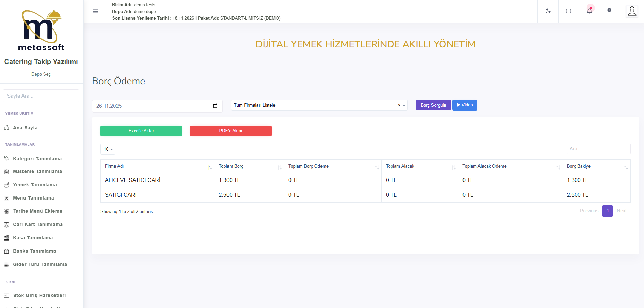The image size is (644, 308).
Task: Click the Metassoft logo
Action: (x=41, y=31)
